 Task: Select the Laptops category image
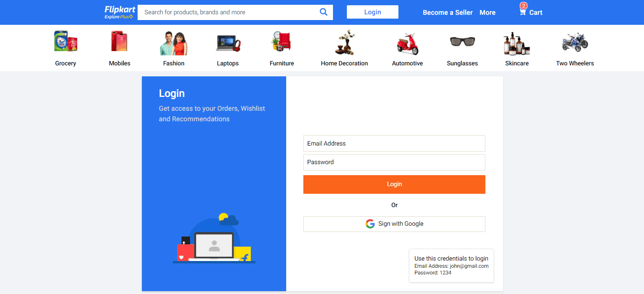tap(228, 43)
